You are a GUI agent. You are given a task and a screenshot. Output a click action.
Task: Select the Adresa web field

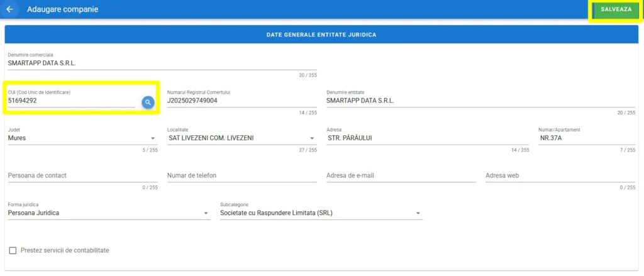coord(560,175)
